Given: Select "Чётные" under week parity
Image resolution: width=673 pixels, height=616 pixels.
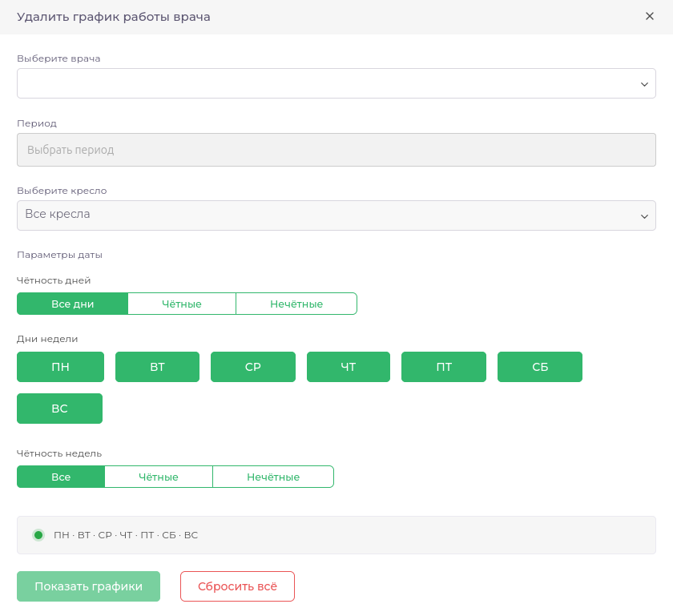Looking at the screenshot, I should point(159,477).
